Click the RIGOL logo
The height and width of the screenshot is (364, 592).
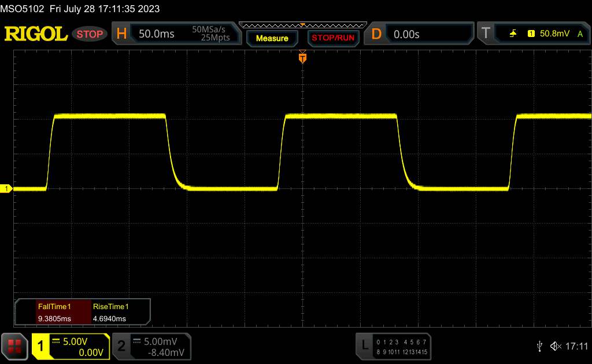tap(36, 34)
